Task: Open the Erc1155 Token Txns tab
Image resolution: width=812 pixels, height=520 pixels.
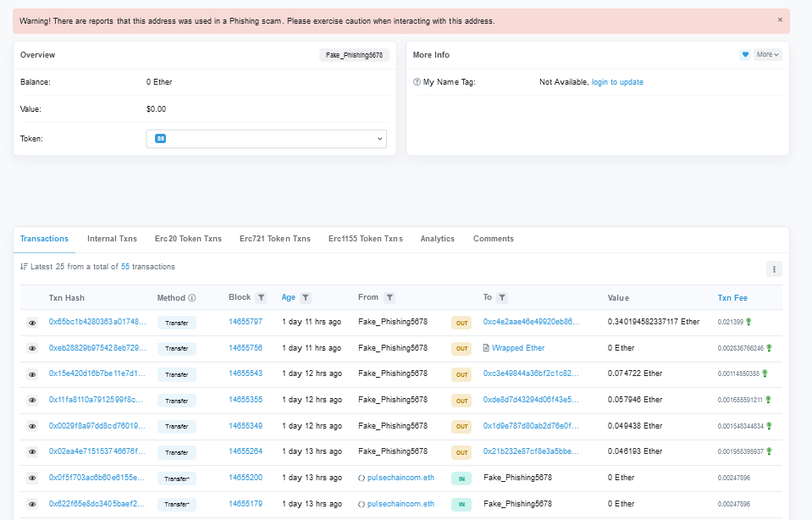Action: [x=366, y=239]
